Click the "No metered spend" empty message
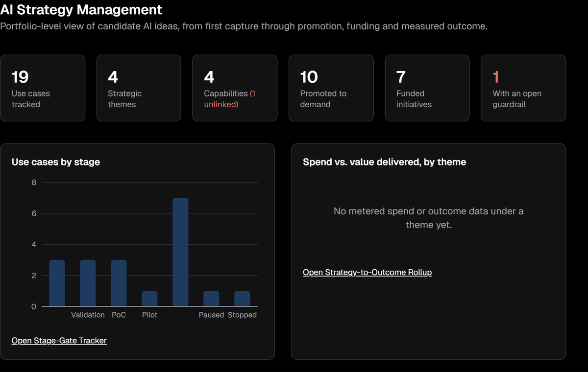 pos(429,218)
